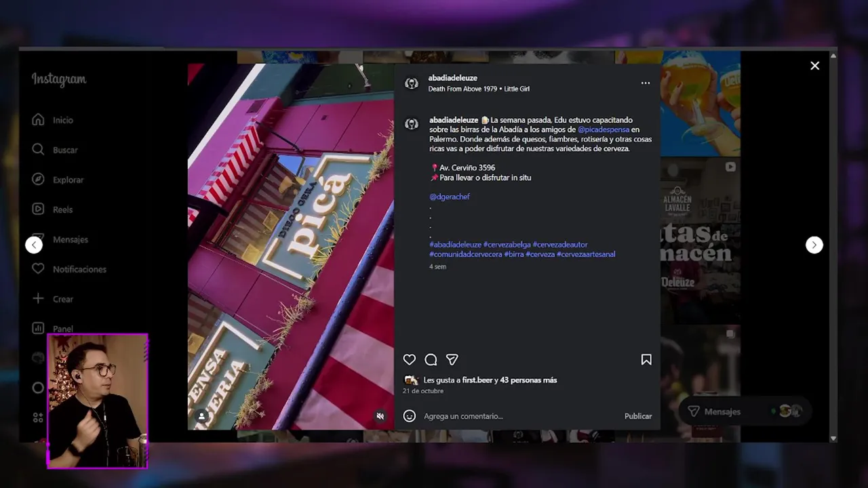868x488 pixels.
Task: Like the post with heart icon
Action: [410, 360]
